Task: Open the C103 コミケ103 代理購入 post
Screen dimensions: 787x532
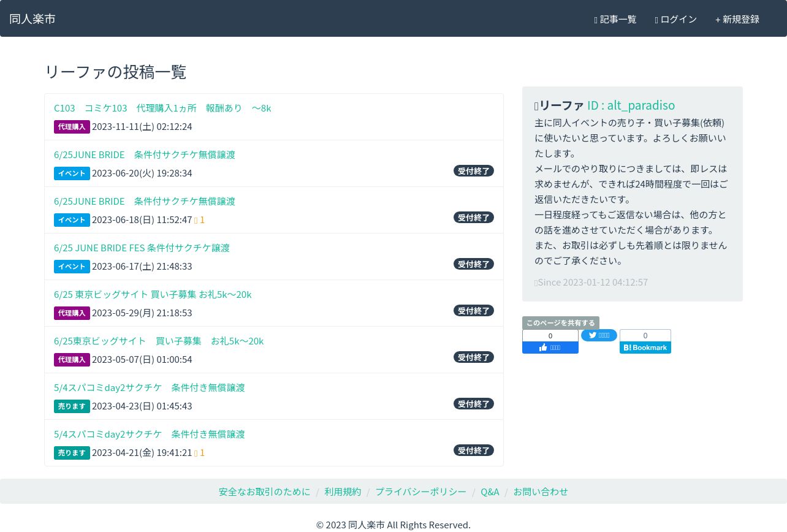Action: (x=162, y=108)
